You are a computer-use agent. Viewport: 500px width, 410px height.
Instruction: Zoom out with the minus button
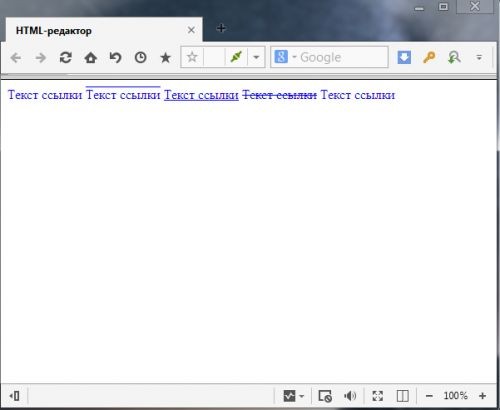[x=429, y=396]
